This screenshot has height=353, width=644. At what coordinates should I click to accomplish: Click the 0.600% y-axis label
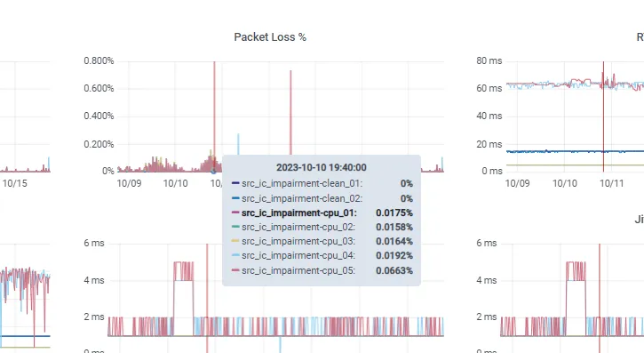coord(99,88)
